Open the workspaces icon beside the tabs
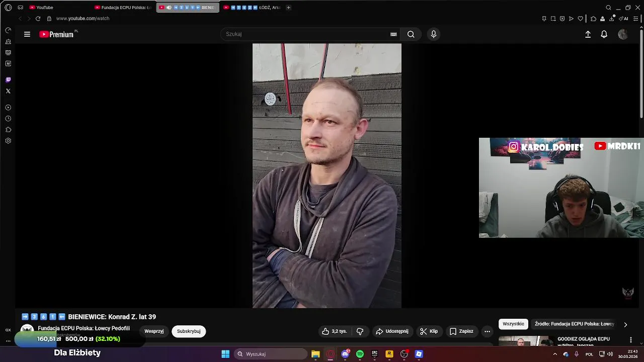Viewport: 644px width, 362px height. (21, 8)
